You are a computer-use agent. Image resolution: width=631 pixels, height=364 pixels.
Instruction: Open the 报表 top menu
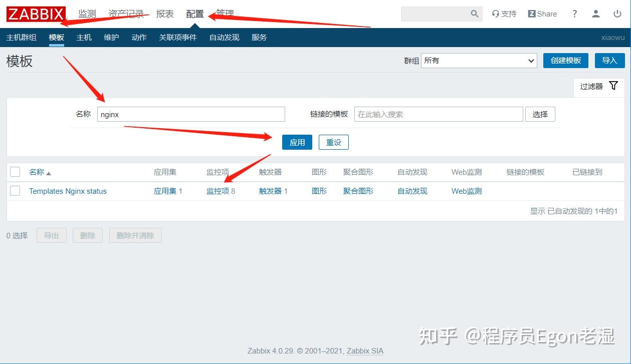point(165,14)
